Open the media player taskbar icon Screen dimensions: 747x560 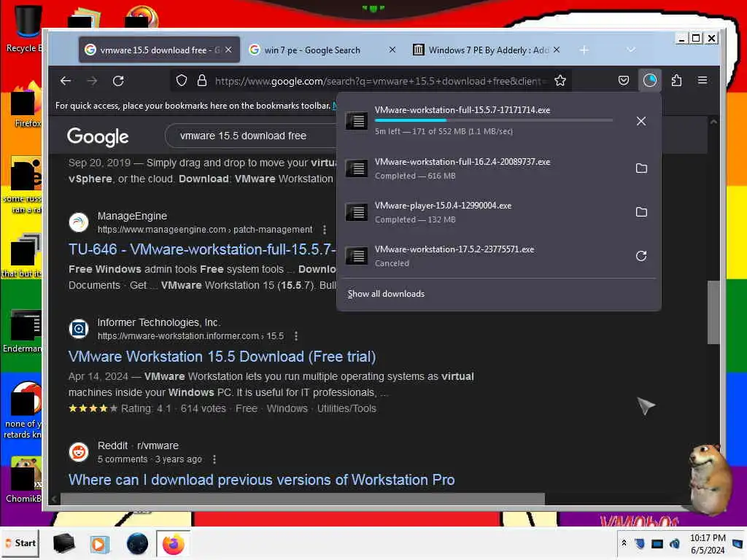99,544
